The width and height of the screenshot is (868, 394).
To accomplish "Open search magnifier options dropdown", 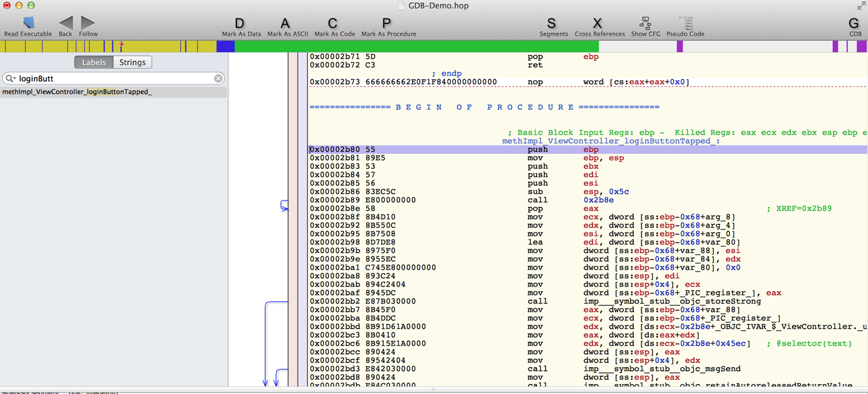I will (x=10, y=78).
